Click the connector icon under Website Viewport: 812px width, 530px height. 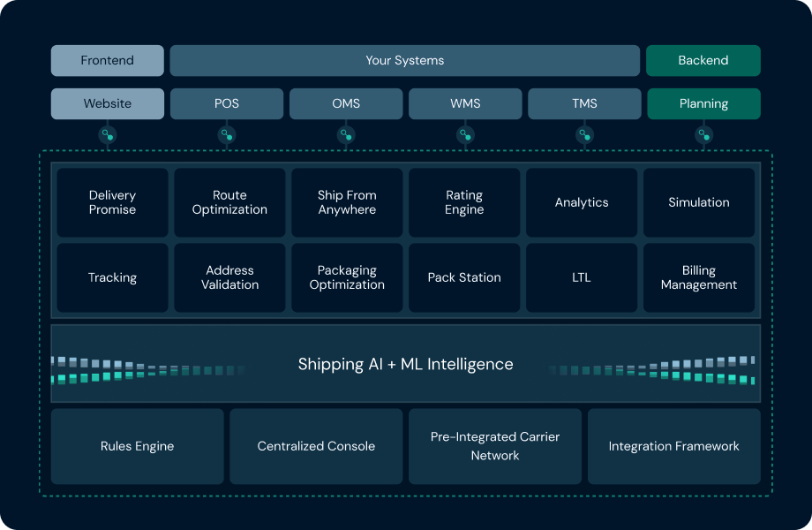tap(108, 135)
